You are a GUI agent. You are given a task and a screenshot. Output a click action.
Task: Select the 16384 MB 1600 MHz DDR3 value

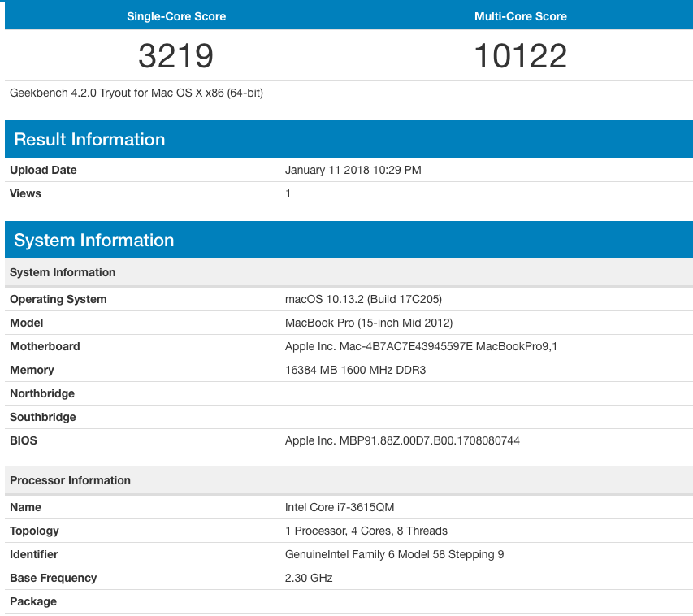tap(355, 370)
